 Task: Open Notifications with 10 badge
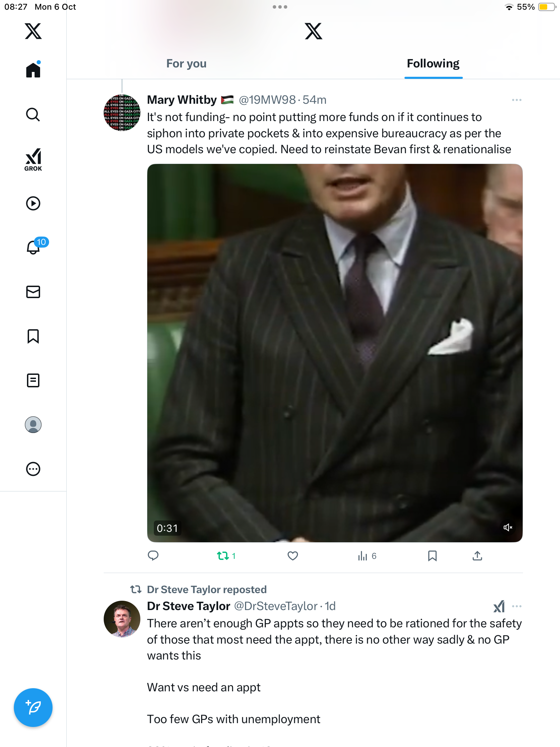(34, 247)
